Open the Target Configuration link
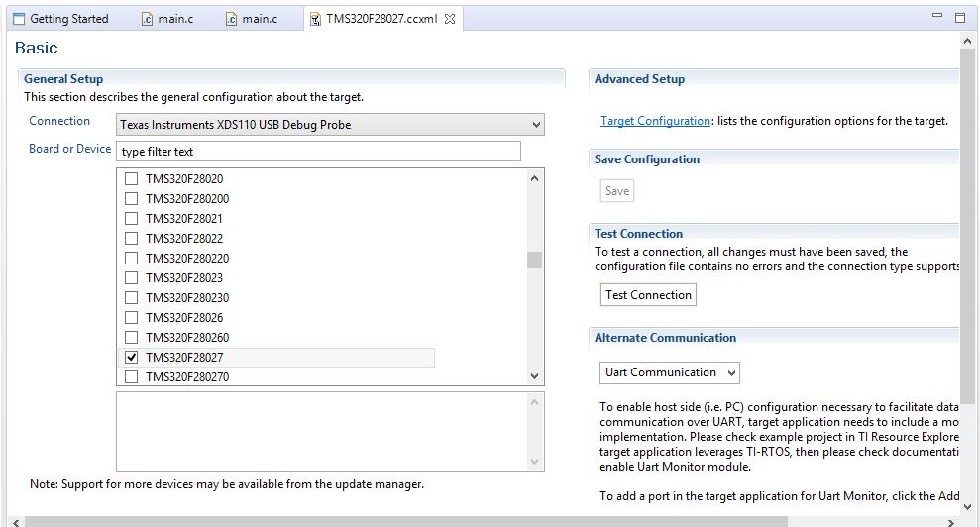 pos(655,121)
